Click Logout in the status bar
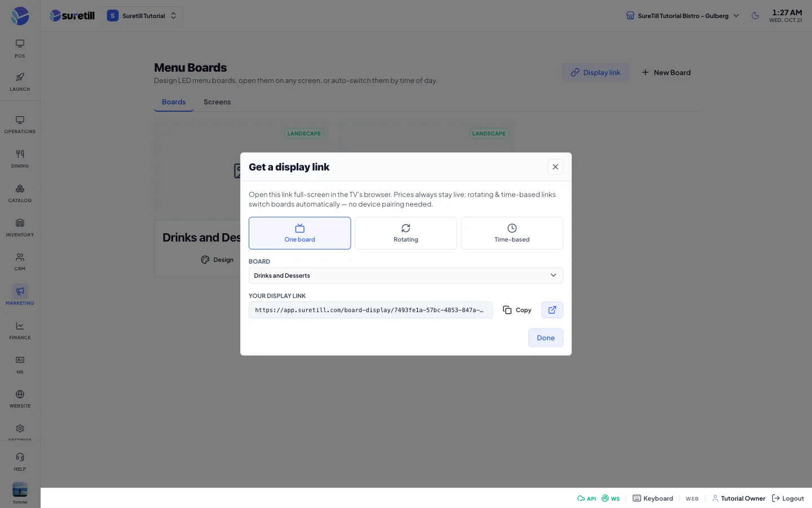 pyautogui.click(x=788, y=498)
